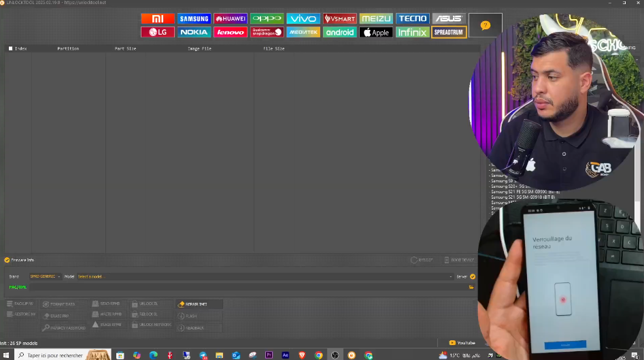Click the READ RPMB button
644x360 pixels.
[106, 304]
